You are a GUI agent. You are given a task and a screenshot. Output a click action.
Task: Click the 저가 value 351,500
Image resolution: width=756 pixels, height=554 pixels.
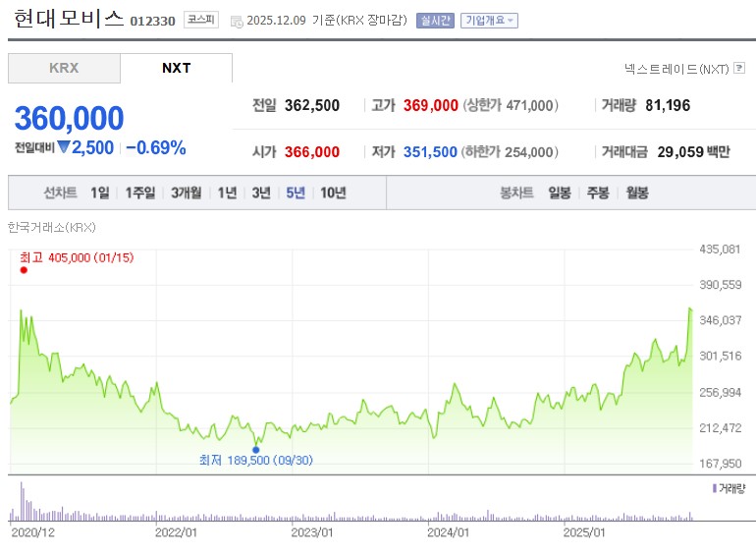coord(430,152)
